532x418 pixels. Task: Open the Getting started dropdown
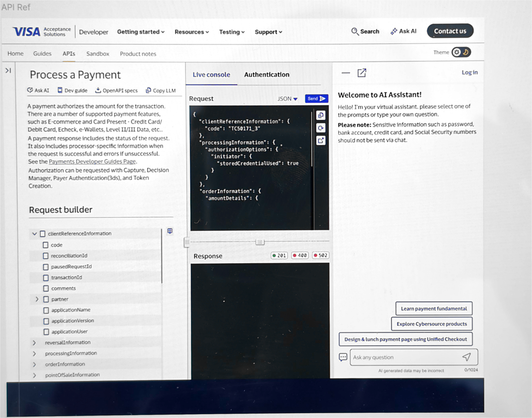click(141, 32)
